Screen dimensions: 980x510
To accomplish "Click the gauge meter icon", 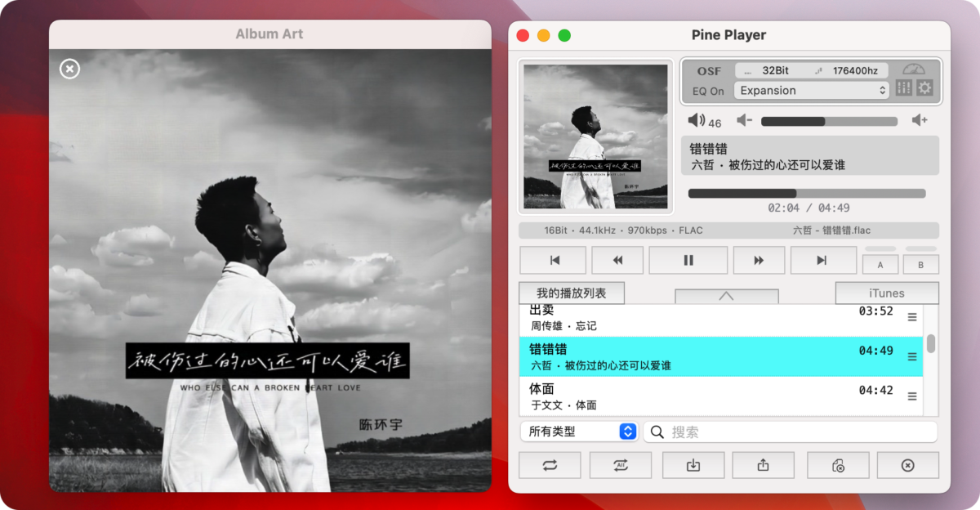I will click(914, 69).
